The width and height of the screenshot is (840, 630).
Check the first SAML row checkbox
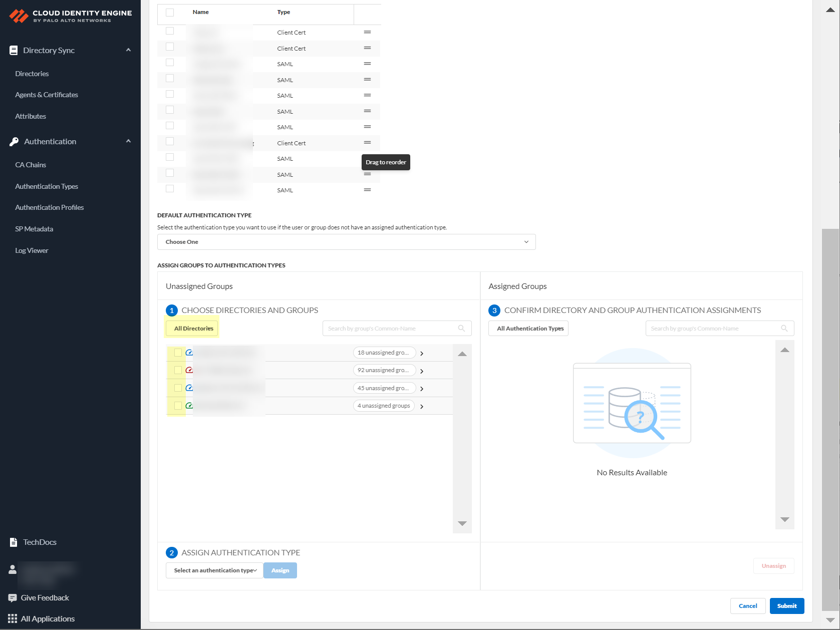170,63
